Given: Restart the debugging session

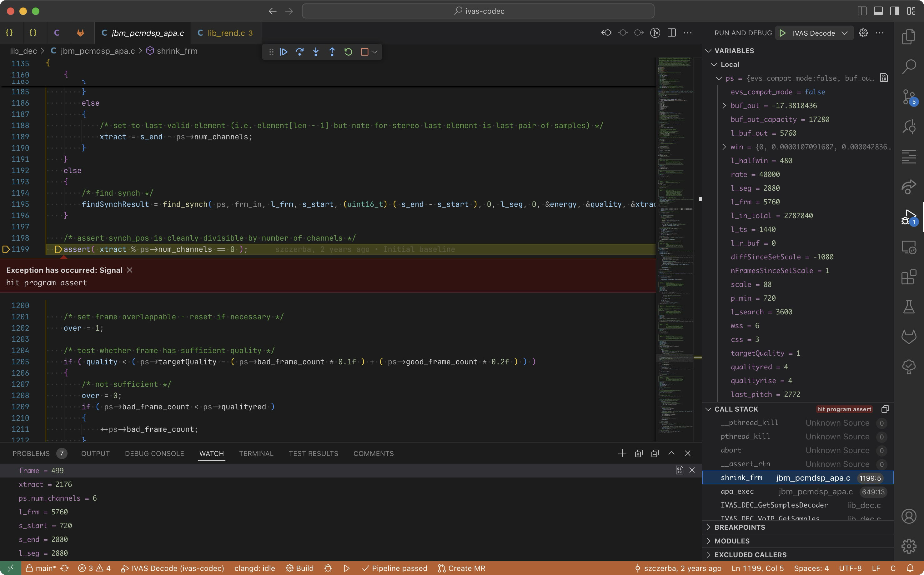Looking at the screenshot, I should point(348,52).
